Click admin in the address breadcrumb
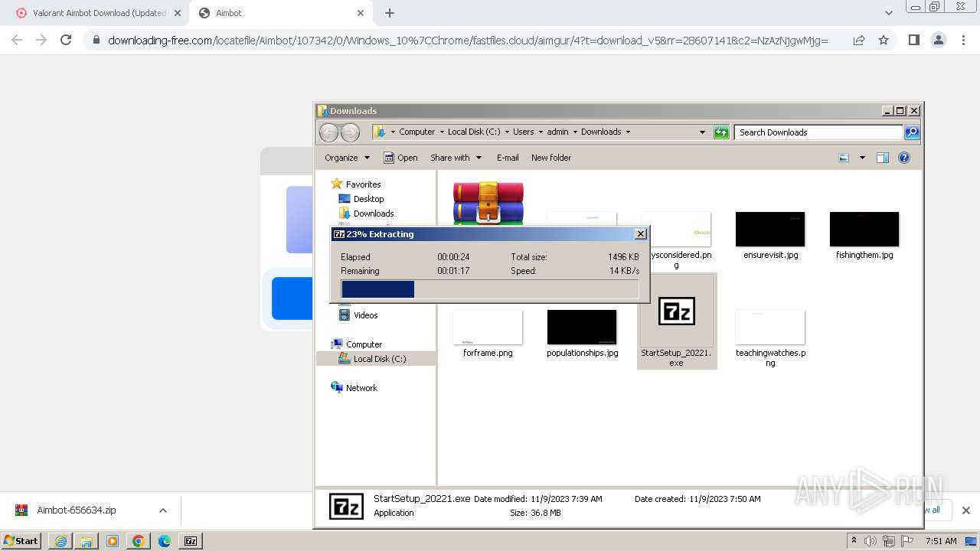980x551 pixels. (557, 132)
